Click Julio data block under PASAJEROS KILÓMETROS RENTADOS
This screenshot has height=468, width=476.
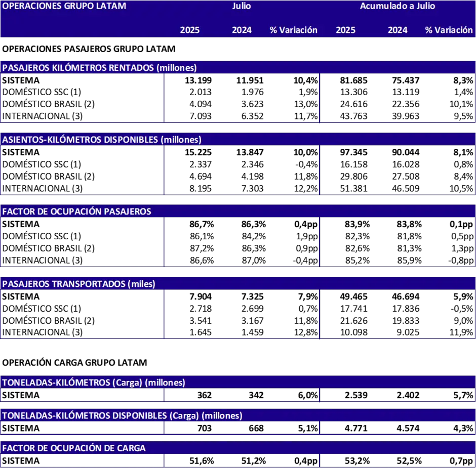tap(242, 98)
